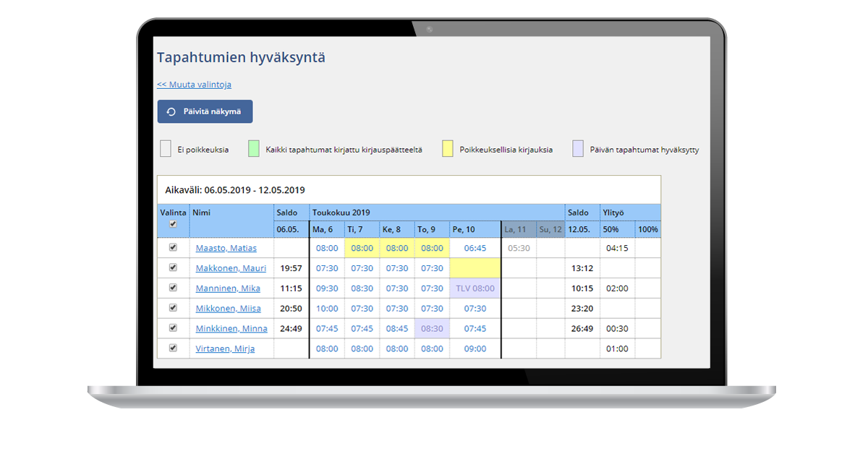Image resolution: width=868 pixels, height=454 pixels.
Task: Click the white Ei poikkeuksia legend swatch
Action: [x=166, y=149]
